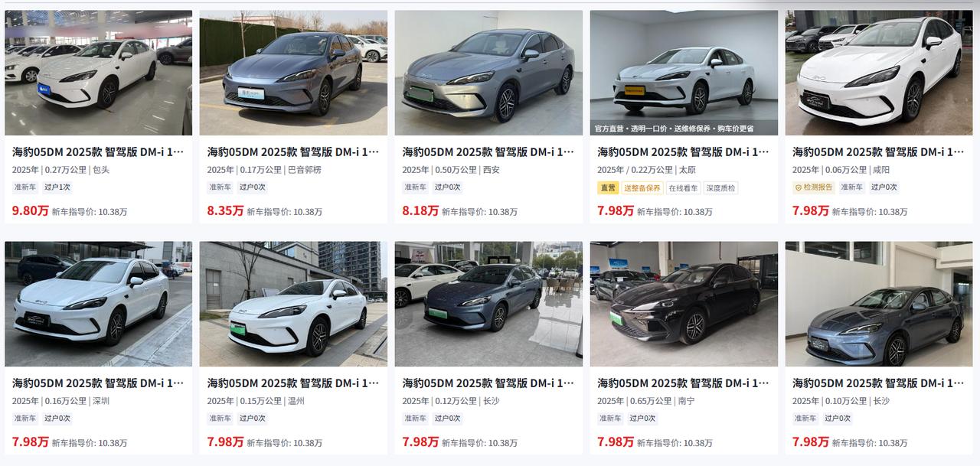Click the 9.80万 price on 包头 listing
980x466 pixels.
(x=30, y=210)
